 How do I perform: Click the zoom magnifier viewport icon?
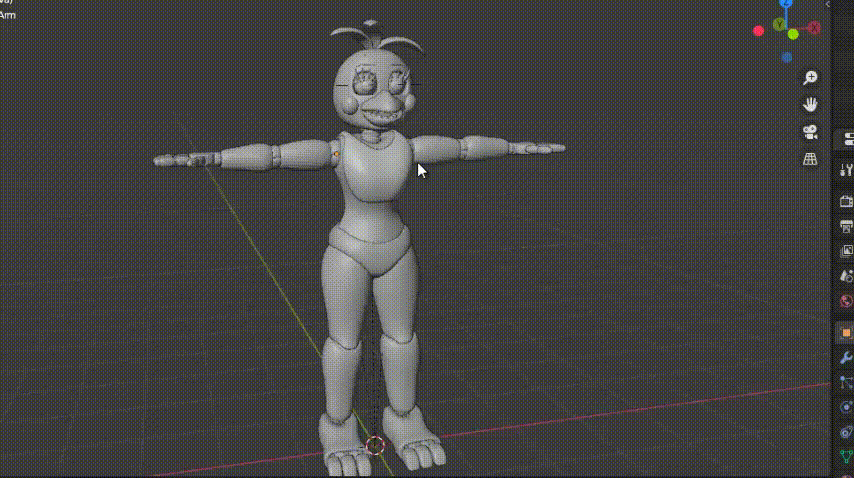[x=810, y=78]
